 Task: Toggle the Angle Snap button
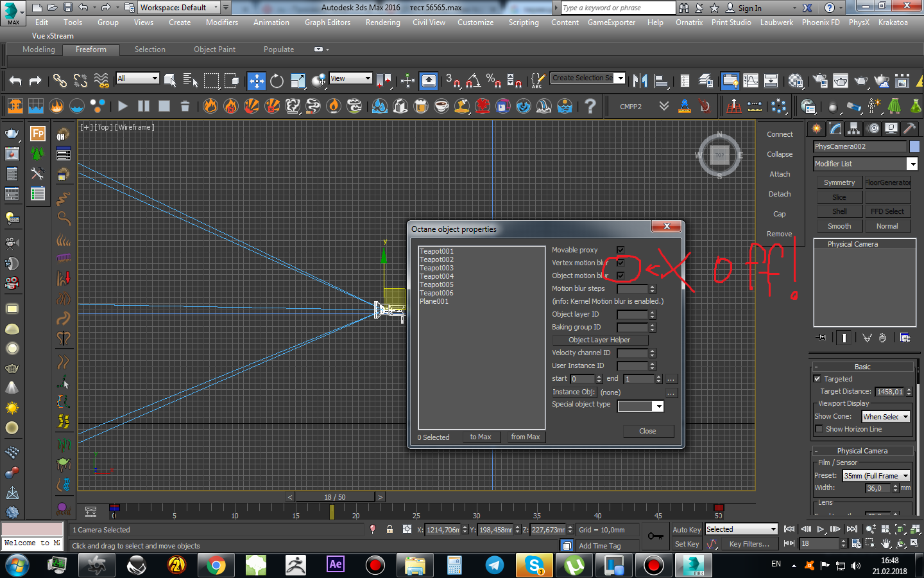click(x=473, y=80)
